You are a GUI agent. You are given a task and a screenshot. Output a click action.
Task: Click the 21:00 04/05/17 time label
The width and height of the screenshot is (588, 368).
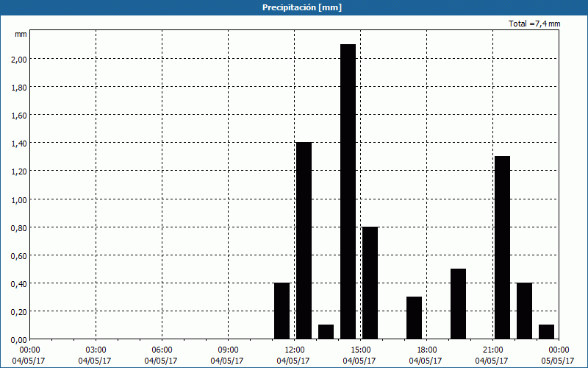492,355
